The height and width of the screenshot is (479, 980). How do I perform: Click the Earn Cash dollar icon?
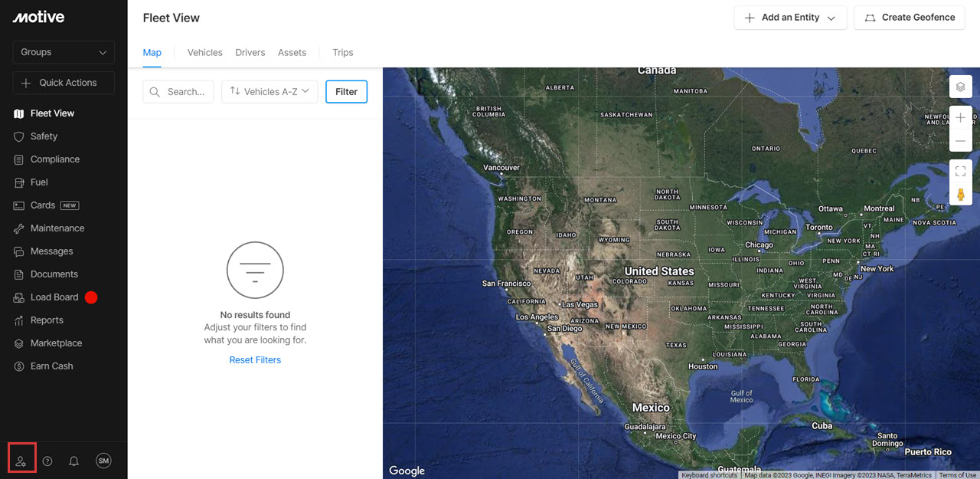(19, 366)
